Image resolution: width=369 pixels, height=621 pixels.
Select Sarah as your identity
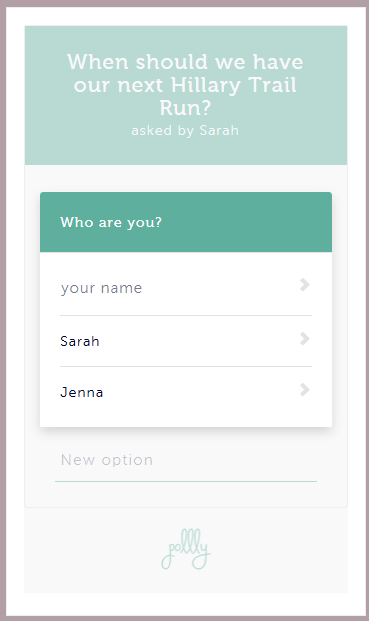[x=186, y=341]
